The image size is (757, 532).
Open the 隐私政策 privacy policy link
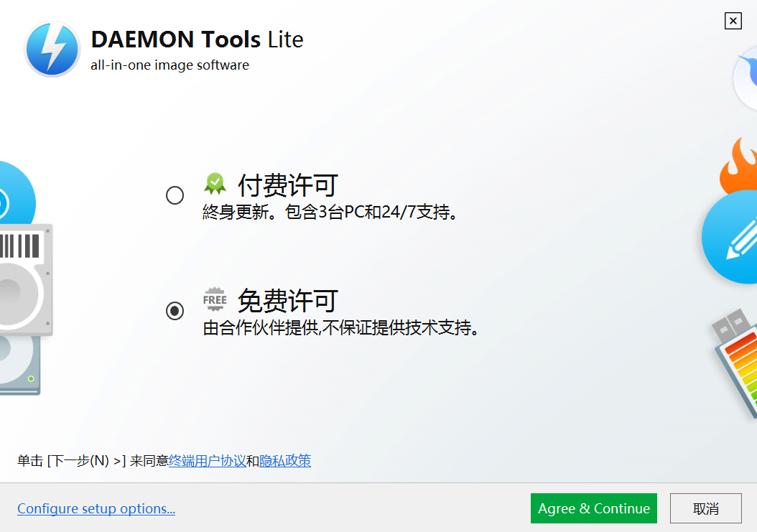(x=285, y=461)
